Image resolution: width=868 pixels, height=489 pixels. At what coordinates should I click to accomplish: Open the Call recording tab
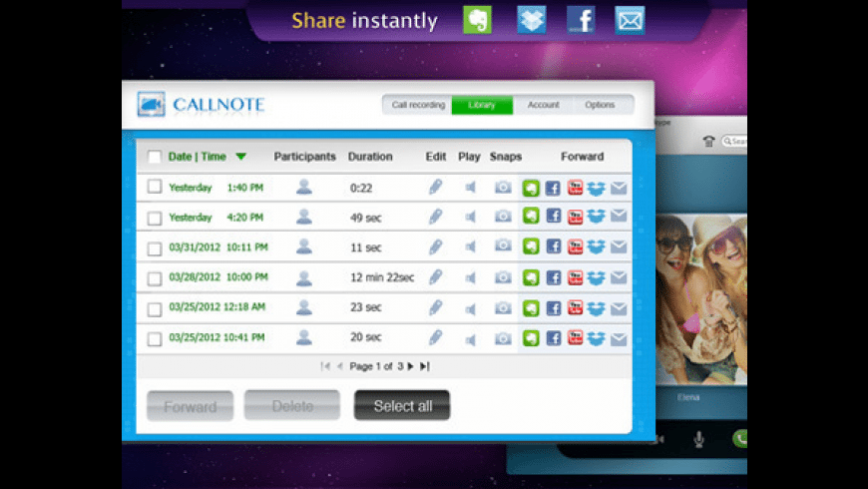418,105
